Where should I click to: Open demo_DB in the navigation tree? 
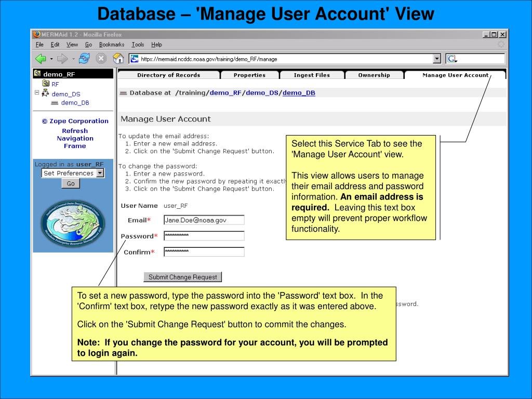pyautogui.click(x=75, y=103)
